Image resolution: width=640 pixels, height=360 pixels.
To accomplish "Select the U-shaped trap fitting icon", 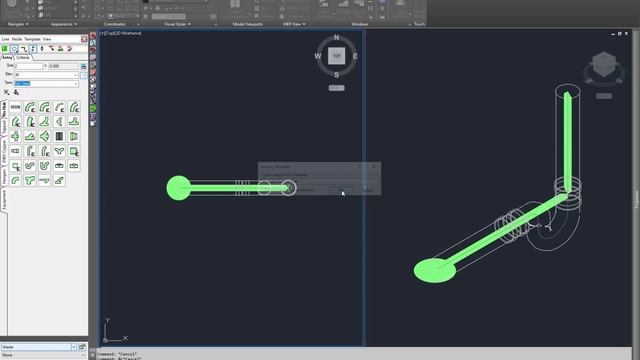I will pyautogui.click(x=44, y=166).
